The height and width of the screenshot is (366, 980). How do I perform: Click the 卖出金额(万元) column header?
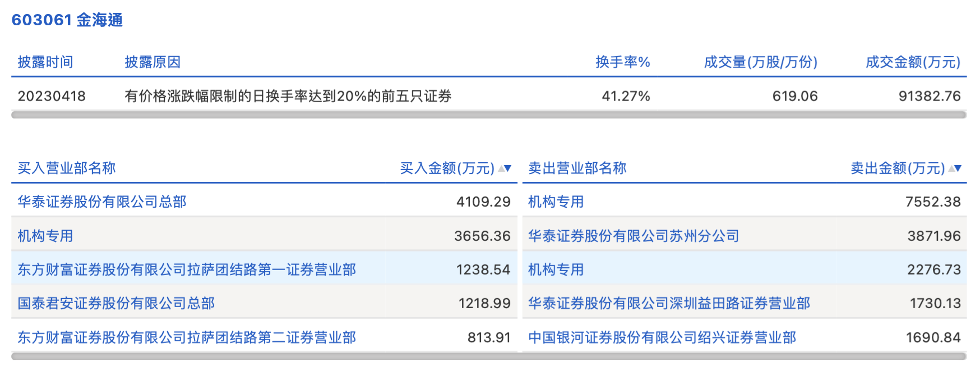tap(897, 168)
